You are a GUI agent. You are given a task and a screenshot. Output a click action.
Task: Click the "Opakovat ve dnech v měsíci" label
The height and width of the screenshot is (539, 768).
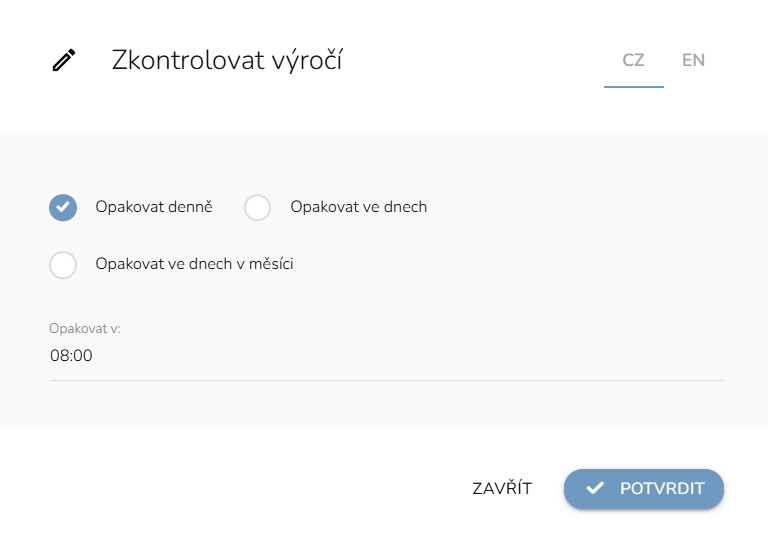pos(194,265)
